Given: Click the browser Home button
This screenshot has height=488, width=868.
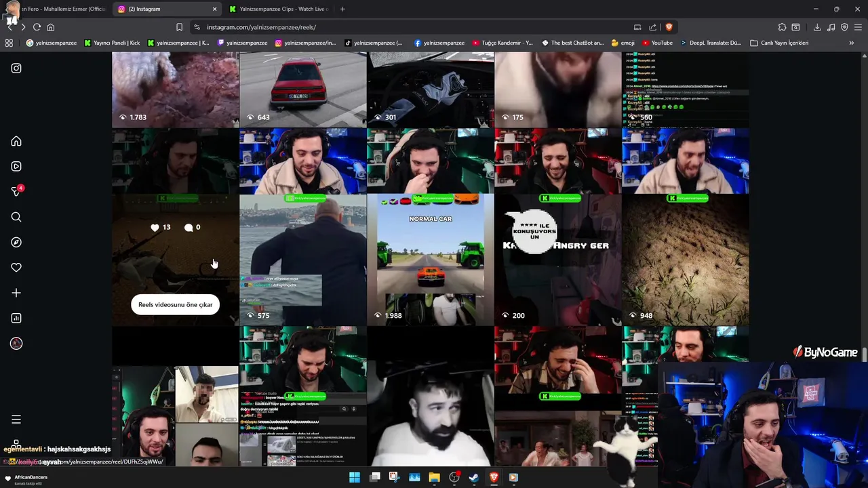Looking at the screenshot, I should [x=50, y=27].
